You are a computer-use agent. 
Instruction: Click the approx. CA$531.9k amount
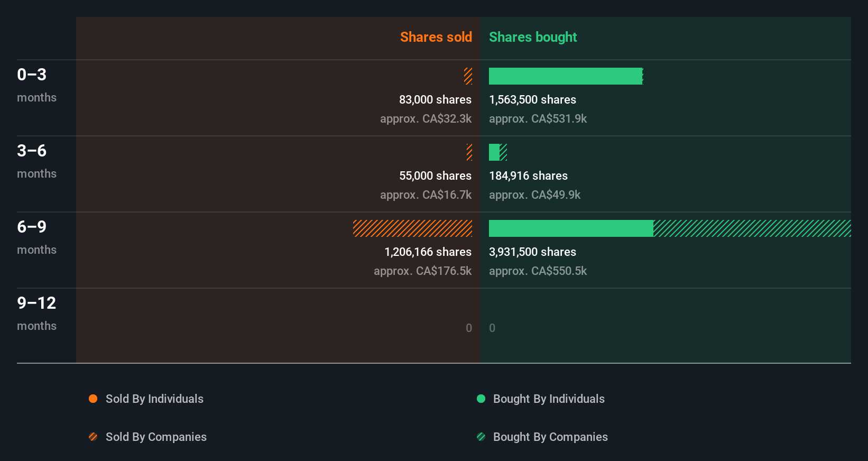(538, 118)
